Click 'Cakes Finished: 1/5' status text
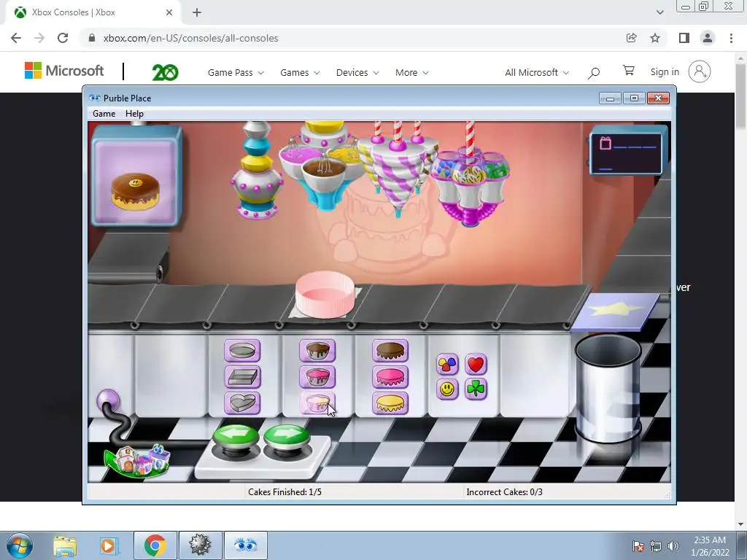Image resolution: width=747 pixels, height=560 pixels. click(285, 492)
